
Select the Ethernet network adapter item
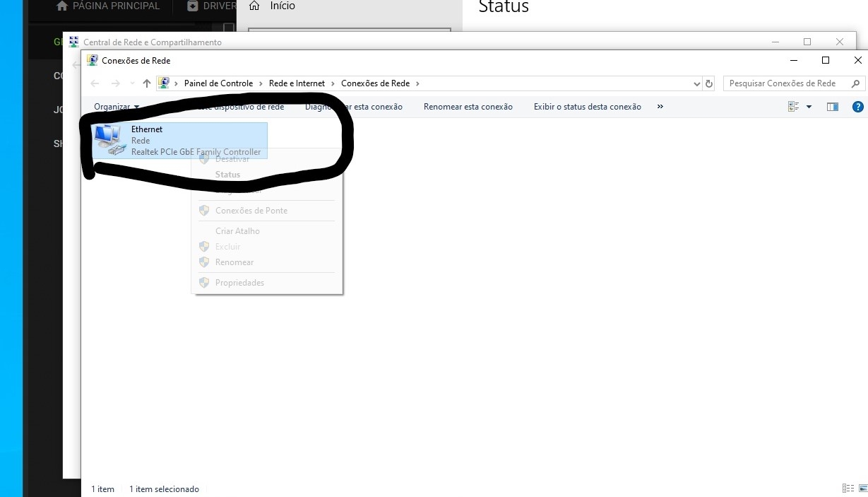coord(180,140)
